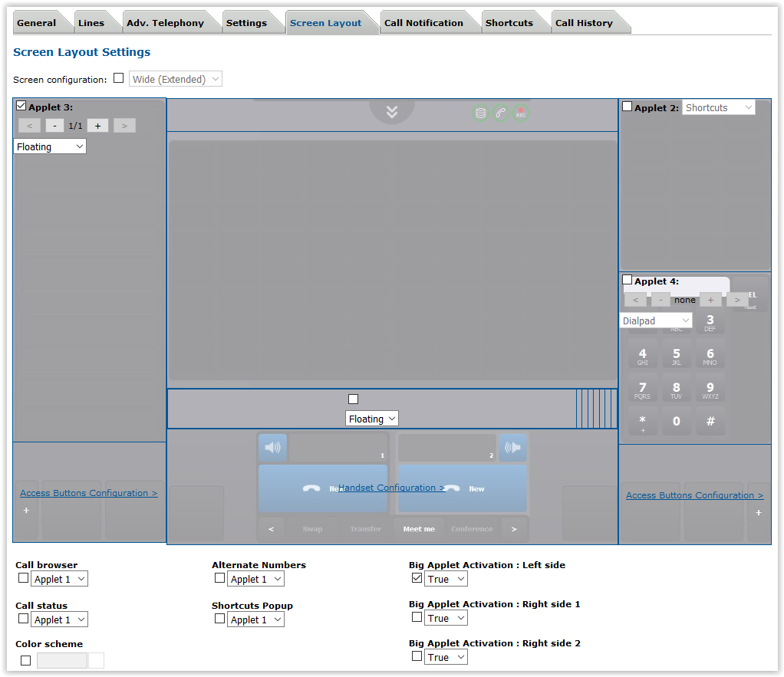Open Call browser Applet 1 dropdown
The height and width of the screenshot is (677, 784).
[x=60, y=579]
